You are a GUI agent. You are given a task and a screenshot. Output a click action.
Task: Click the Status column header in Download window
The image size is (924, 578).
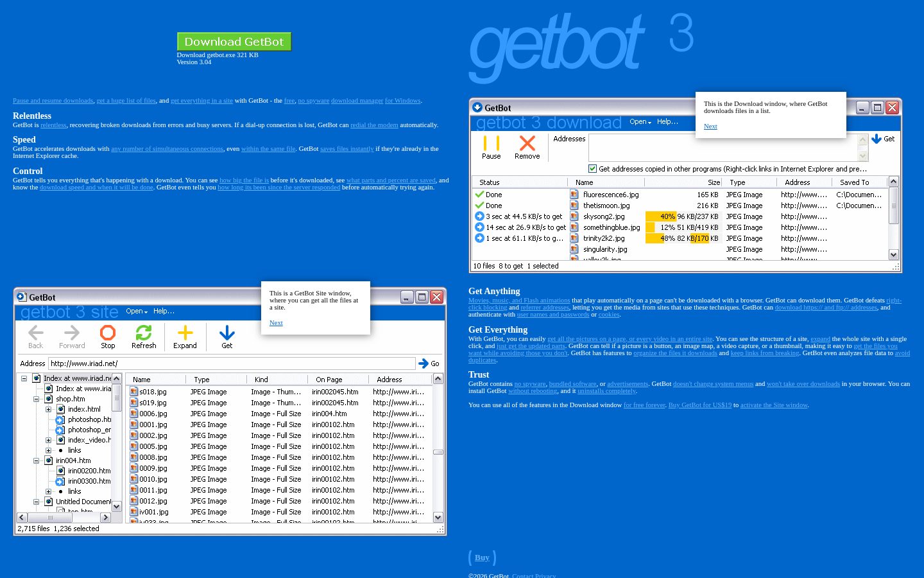pyautogui.click(x=520, y=182)
